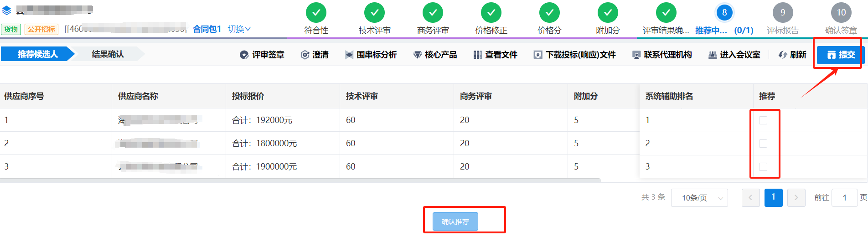This screenshot has width=868, height=247.
Task: Open the 切换 contract package switcher
Action: 239,29
